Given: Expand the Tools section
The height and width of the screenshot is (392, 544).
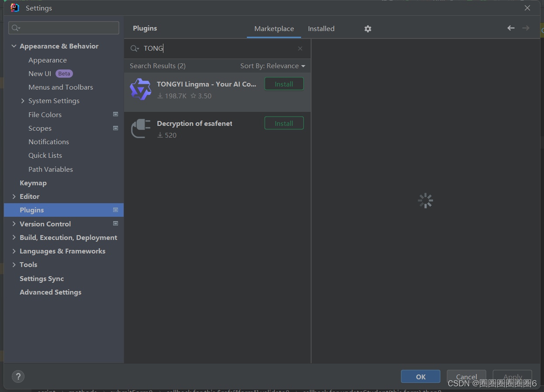Looking at the screenshot, I should point(14,265).
